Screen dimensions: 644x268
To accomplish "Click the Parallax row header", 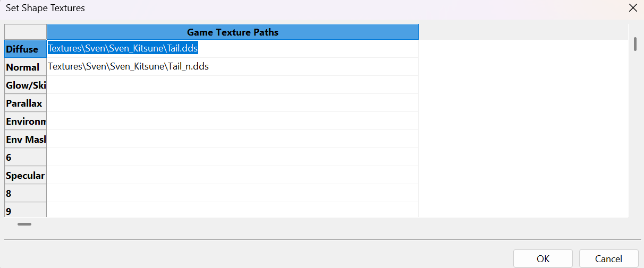I will [26, 103].
